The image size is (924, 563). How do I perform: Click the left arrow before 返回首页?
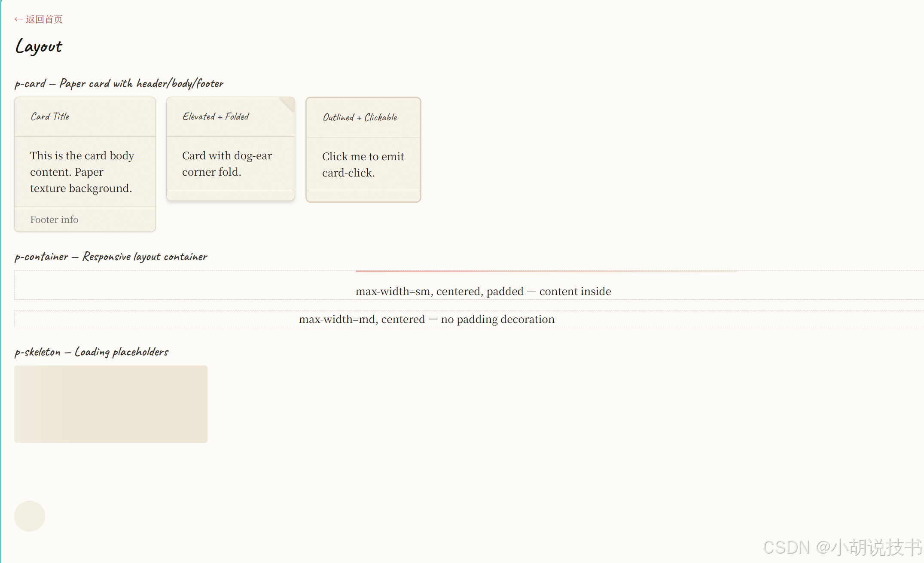(x=18, y=19)
